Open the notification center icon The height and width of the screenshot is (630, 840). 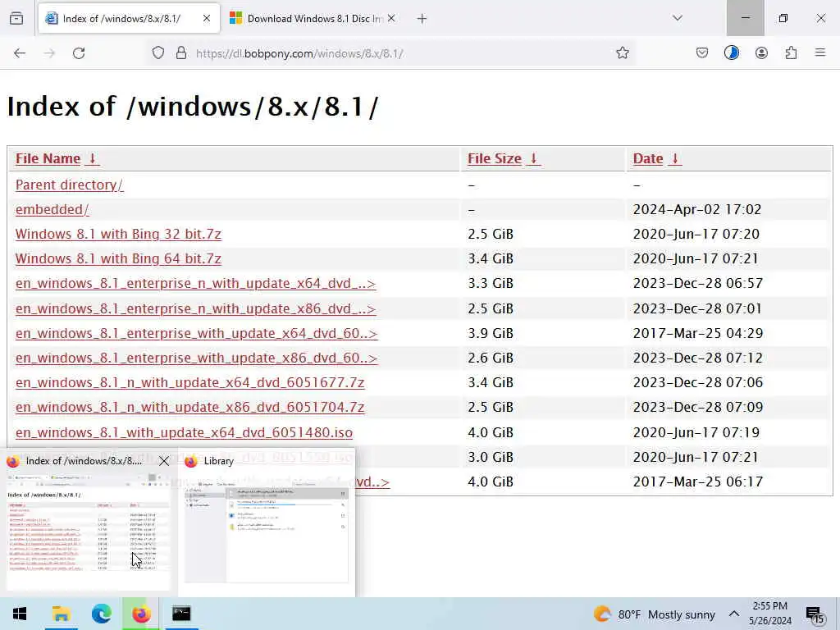pos(815,615)
